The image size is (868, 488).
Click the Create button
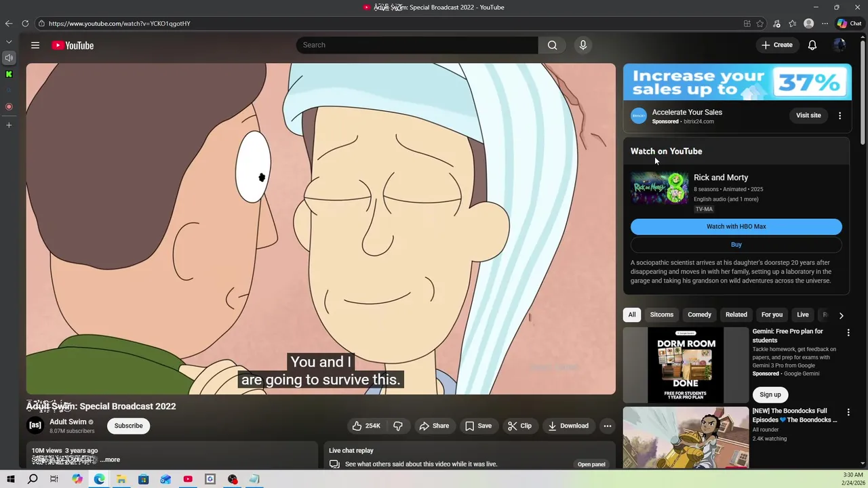point(776,45)
